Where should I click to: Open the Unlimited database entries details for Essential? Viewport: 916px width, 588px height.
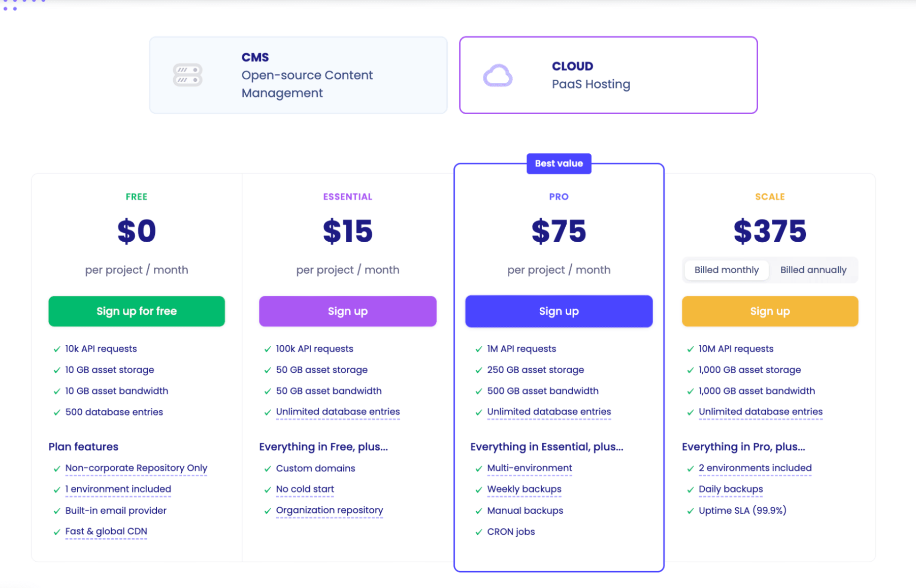click(337, 411)
